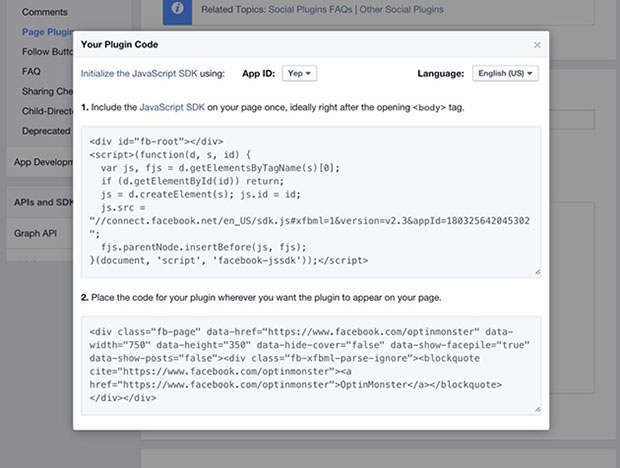
Task: Open the Language dropdown English (US)
Action: click(x=505, y=74)
